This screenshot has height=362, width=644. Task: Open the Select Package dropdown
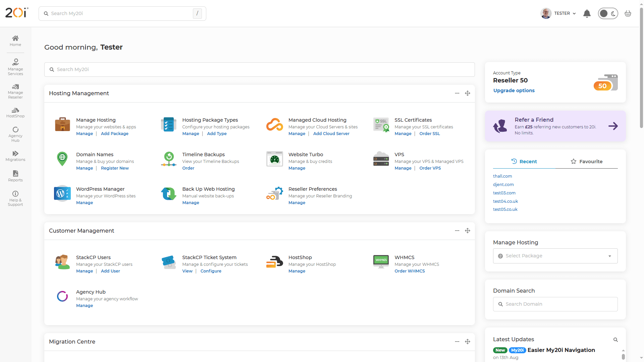(x=555, y=256)
